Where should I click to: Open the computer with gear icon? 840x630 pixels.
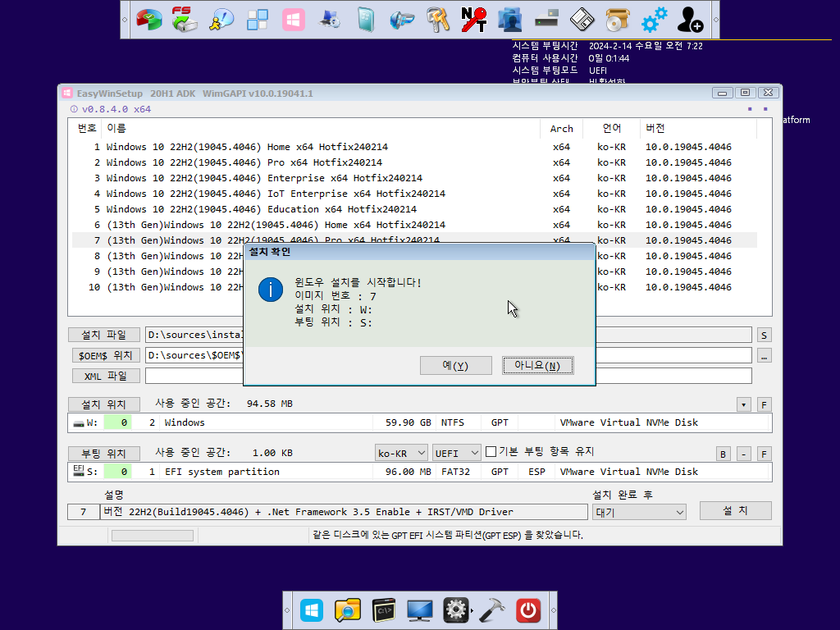pos(330,20)
